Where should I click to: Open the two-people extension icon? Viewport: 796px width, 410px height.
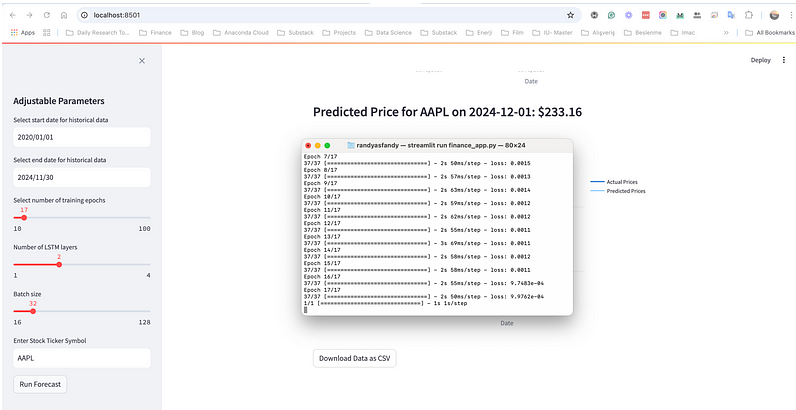click(697, 15)
